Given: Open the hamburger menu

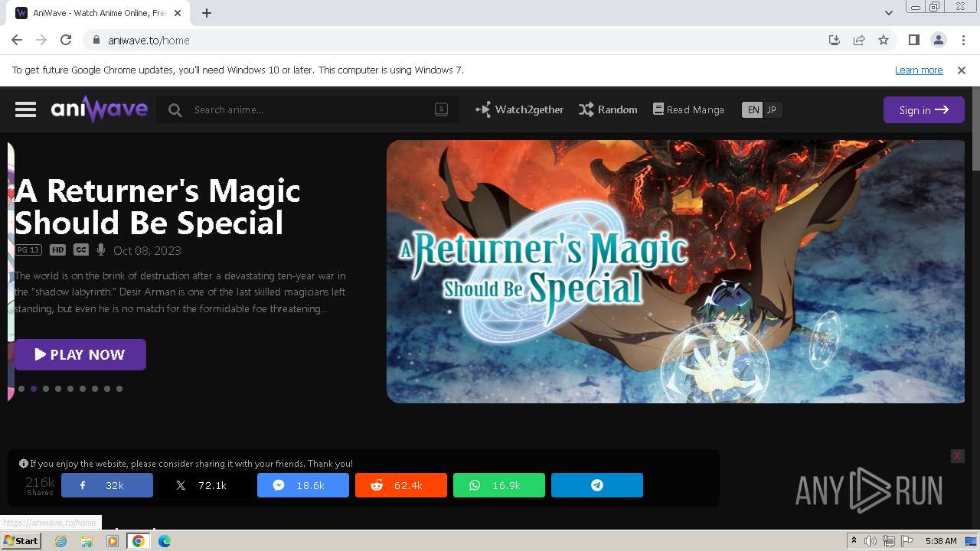Looking at the screenshot, I should (25, 109).
